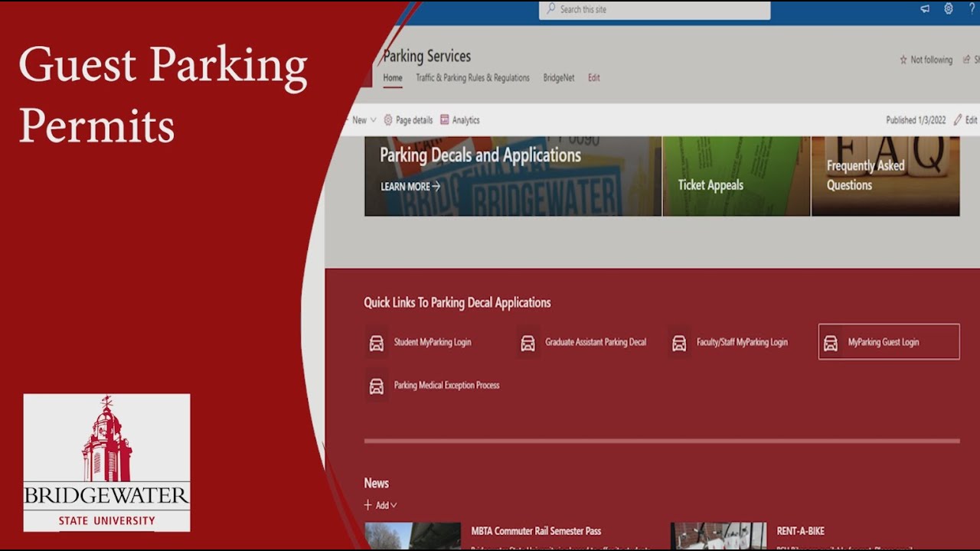Click car icon beside Faculty/Staff MyParking Login
The image size is (980, 551).
click(x=679, y=343)
